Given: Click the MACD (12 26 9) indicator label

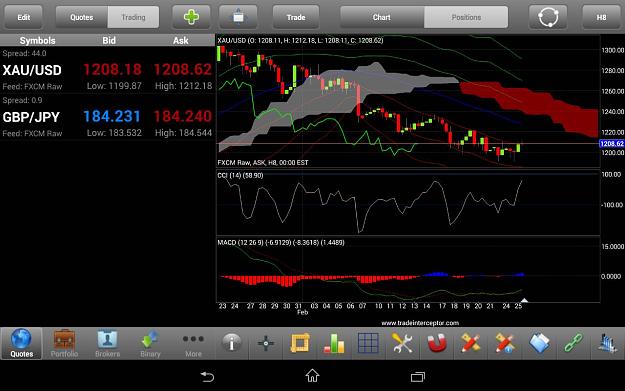Looking at the screenshot, I should [x=281, y=242].
